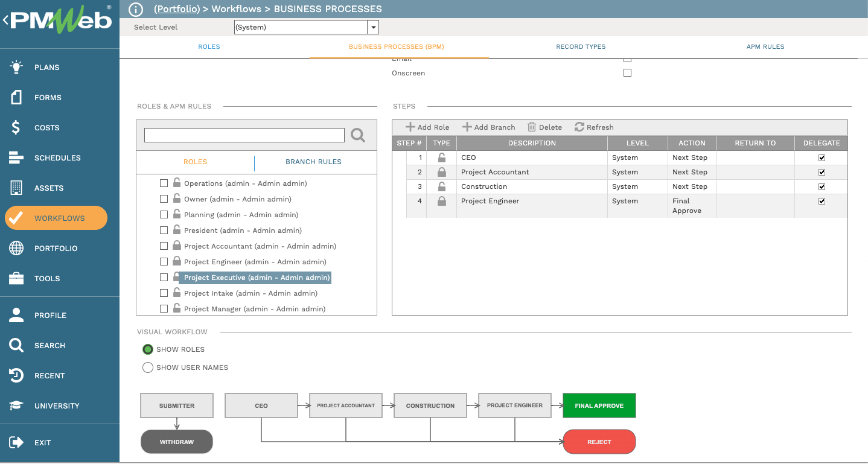Click the Refresh button in Steps toolbar
The width and height of the screenshot is (868, 464).
point(594,127)
